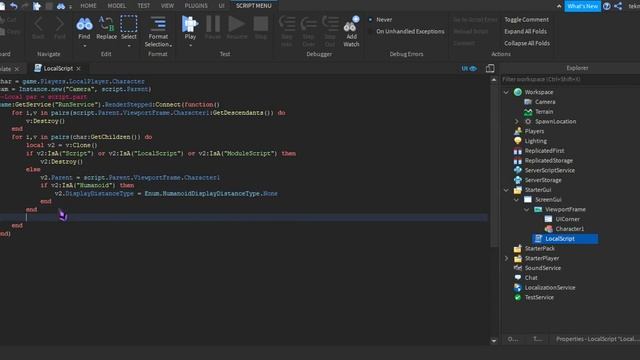This screenshot has width=640, height=360.
Task: Click Expand All Folds
Action: (x=525, y=31)
